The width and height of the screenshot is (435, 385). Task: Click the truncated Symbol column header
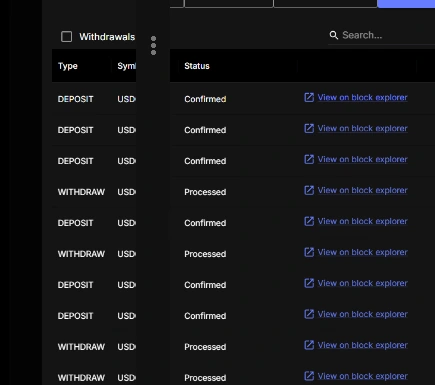click(126, 66)
